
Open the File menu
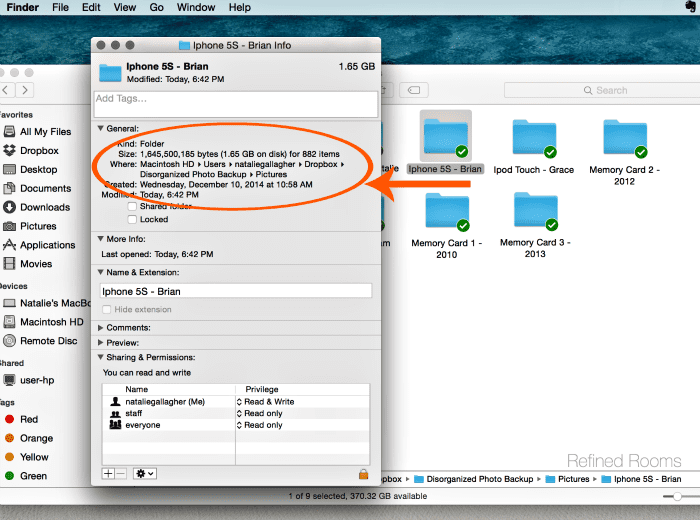click(x=60, y=8)
